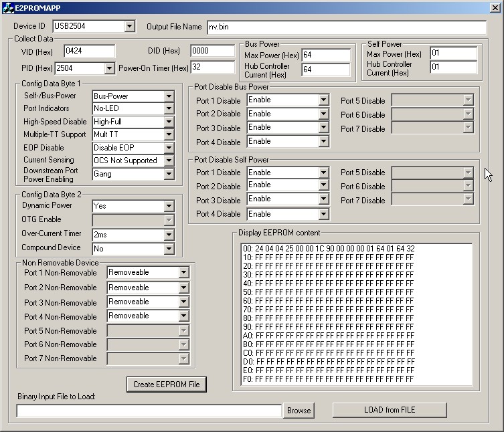Click the Browse button
Screen dimensions: 504x432
[x=299, y=411]
